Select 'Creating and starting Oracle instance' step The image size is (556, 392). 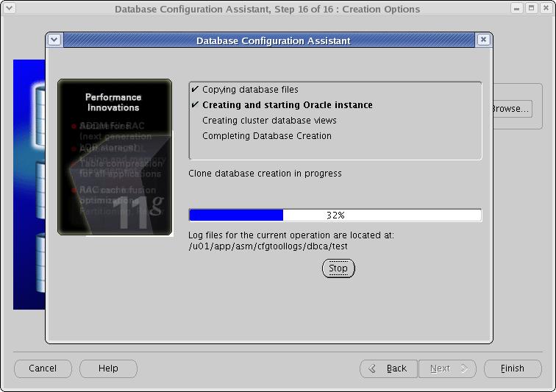click(288, 105)
